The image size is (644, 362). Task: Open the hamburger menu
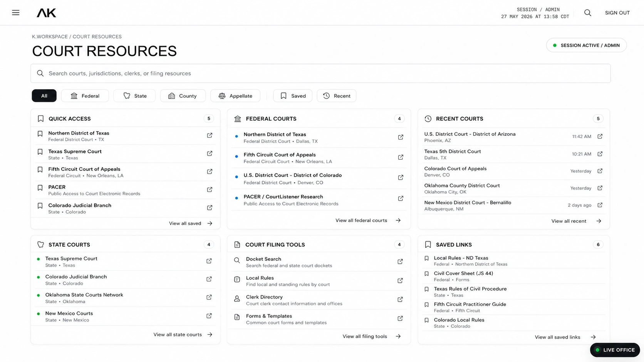coord(16,13)
